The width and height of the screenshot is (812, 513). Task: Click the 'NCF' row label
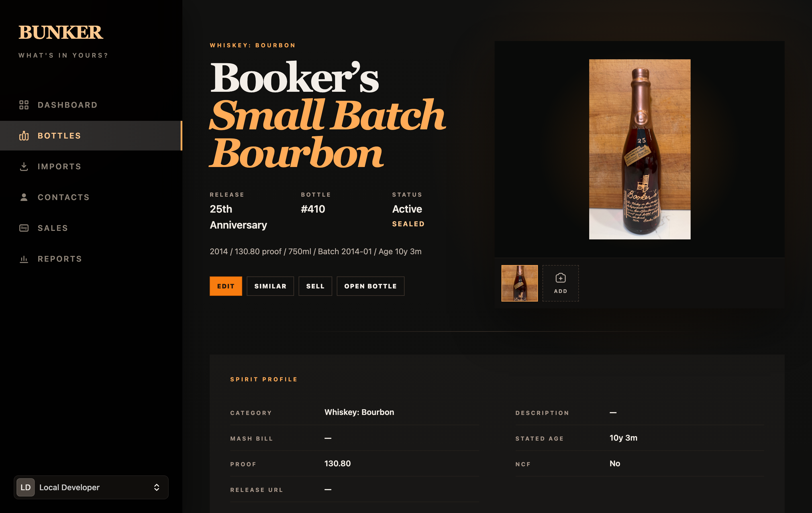(x=523, y=465)
